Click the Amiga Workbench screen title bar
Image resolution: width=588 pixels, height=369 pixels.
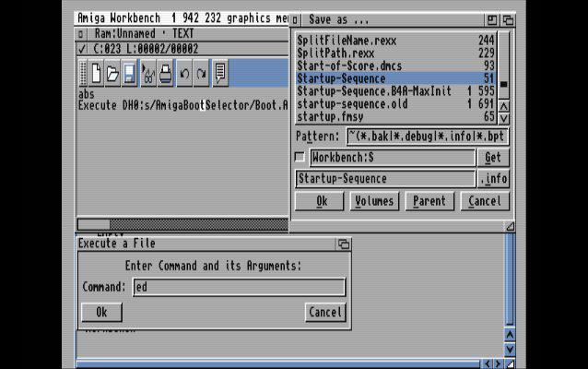[182, 18]
